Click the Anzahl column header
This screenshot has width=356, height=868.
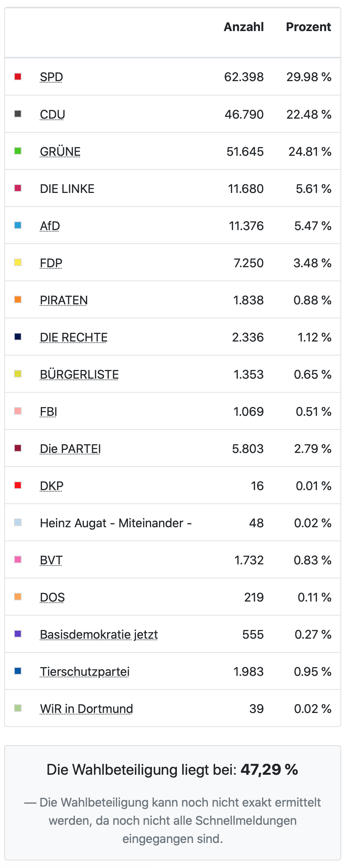pyautogui.click(x=244, y=27)
